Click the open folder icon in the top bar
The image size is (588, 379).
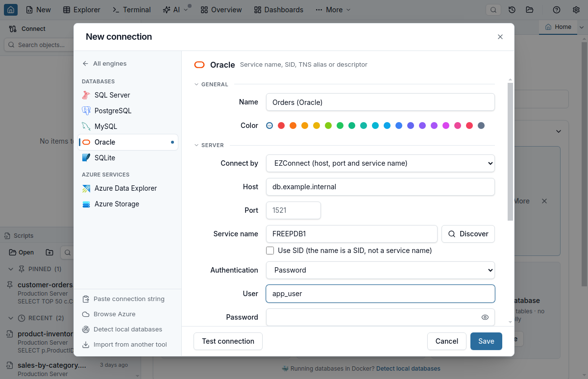530,10
